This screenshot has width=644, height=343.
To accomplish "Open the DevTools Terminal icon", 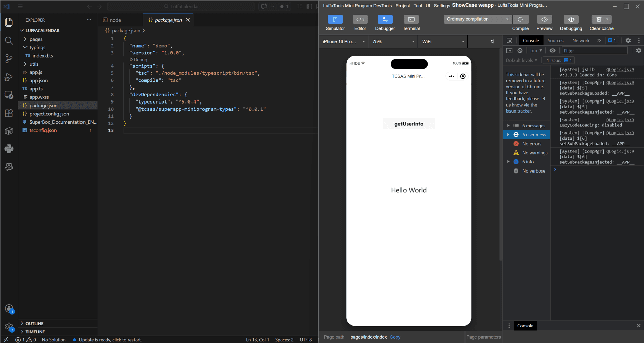I will pos(411,22).
